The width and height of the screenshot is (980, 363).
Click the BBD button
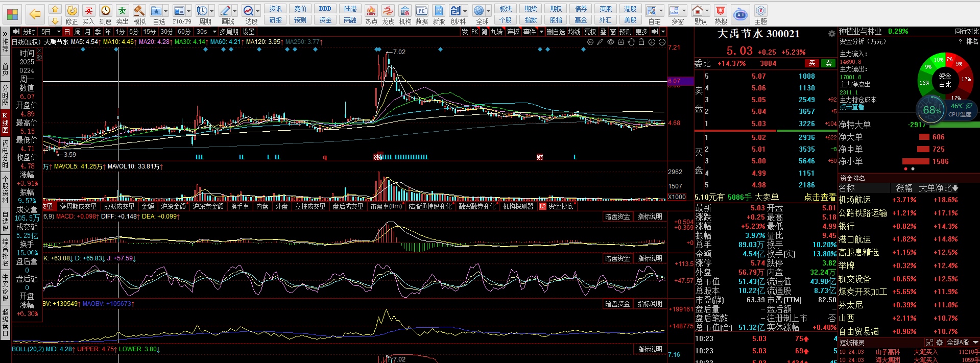pos(325,9)
